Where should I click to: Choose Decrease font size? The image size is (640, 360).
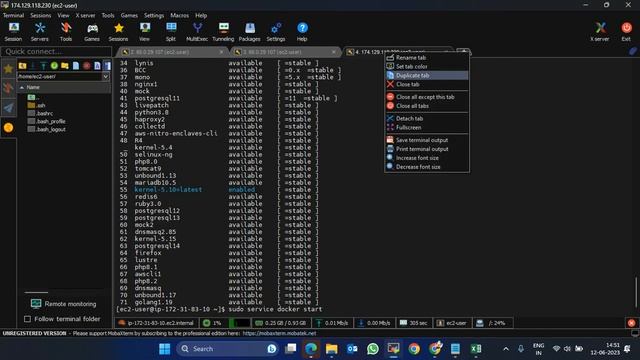(x=427, y=167)
